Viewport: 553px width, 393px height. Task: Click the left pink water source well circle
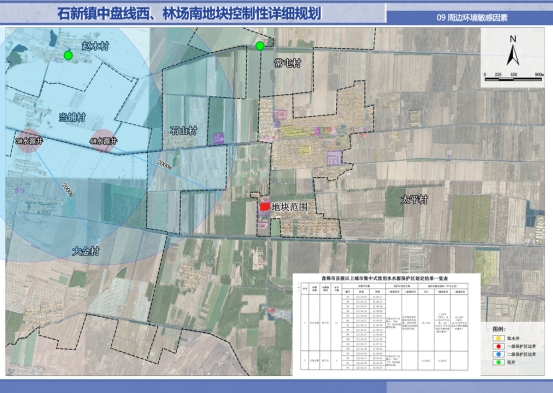(x=28, y=141)
